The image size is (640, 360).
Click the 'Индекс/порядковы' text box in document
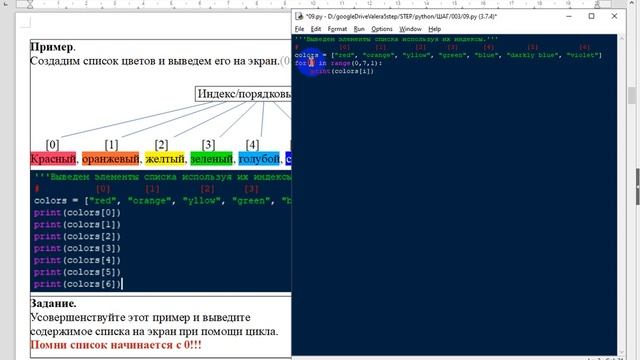coord(244,94)
